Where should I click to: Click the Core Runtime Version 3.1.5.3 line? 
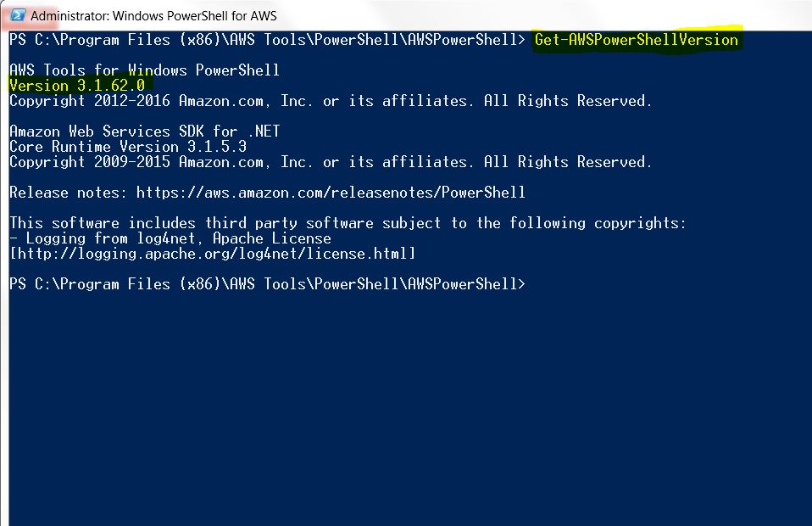[x=127, y=146]
